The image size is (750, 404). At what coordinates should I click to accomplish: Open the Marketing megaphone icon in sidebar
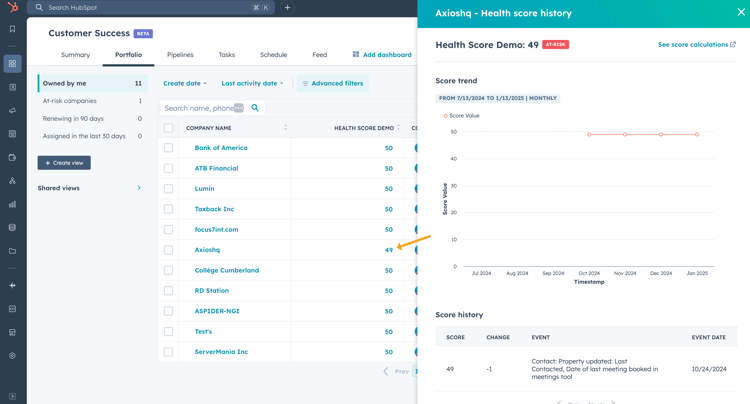pyautogui.click(x=12, y=110)
